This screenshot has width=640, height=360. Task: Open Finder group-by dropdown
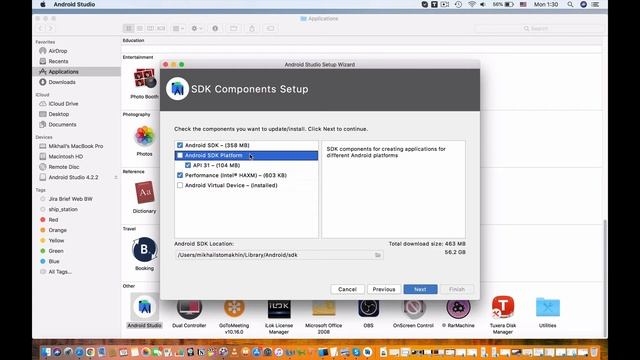178,28
